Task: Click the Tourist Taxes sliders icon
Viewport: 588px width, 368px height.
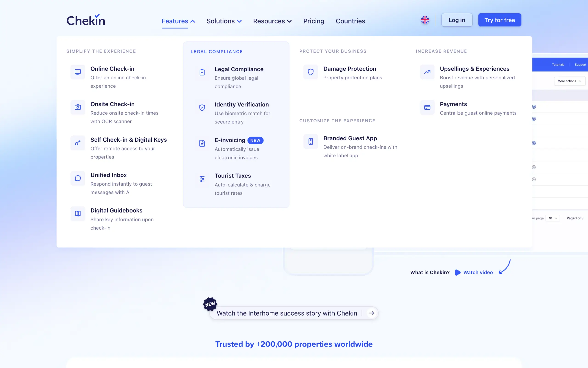Action: coord(202,179)
